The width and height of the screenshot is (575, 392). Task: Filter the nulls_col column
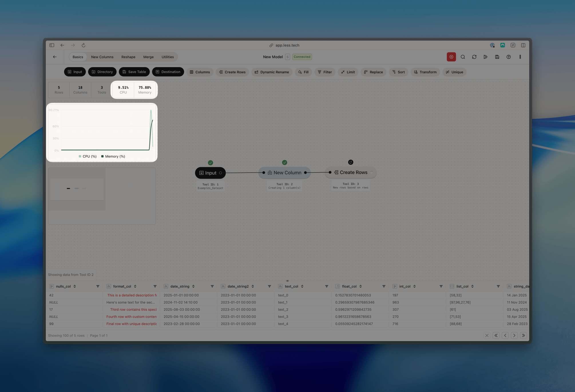[x=98, y=286]
